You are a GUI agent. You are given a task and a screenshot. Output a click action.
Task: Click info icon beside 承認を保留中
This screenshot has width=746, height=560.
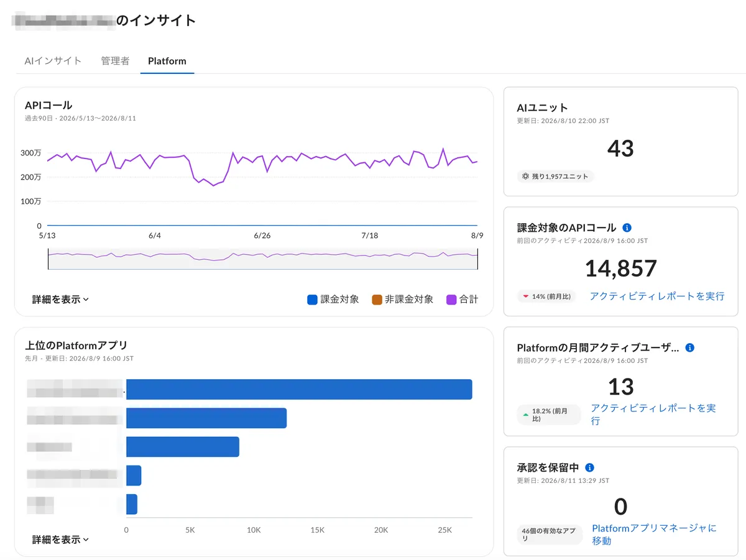[x=590, y=467]
